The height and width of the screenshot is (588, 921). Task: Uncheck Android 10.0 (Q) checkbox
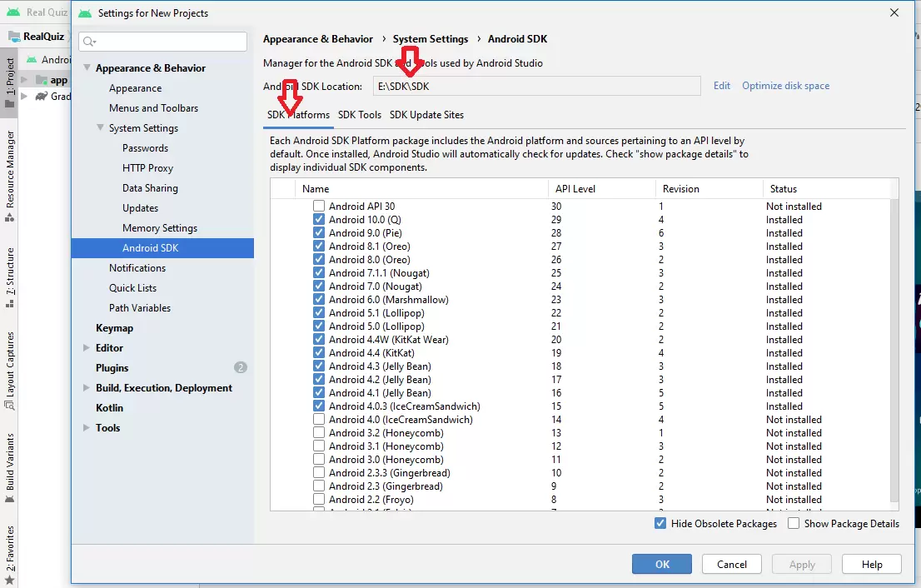(x=319, y=220)
